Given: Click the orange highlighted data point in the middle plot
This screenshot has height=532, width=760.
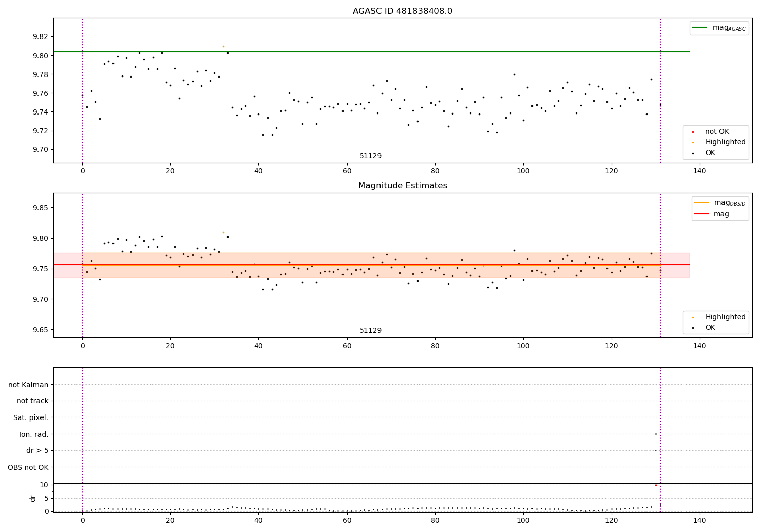Looking at the screenshot, I should coord(223,232).
